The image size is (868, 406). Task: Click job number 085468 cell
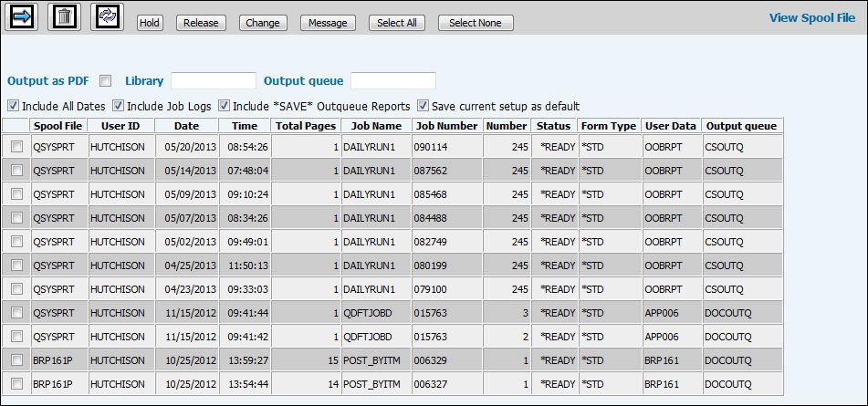[x=447, y=194]
